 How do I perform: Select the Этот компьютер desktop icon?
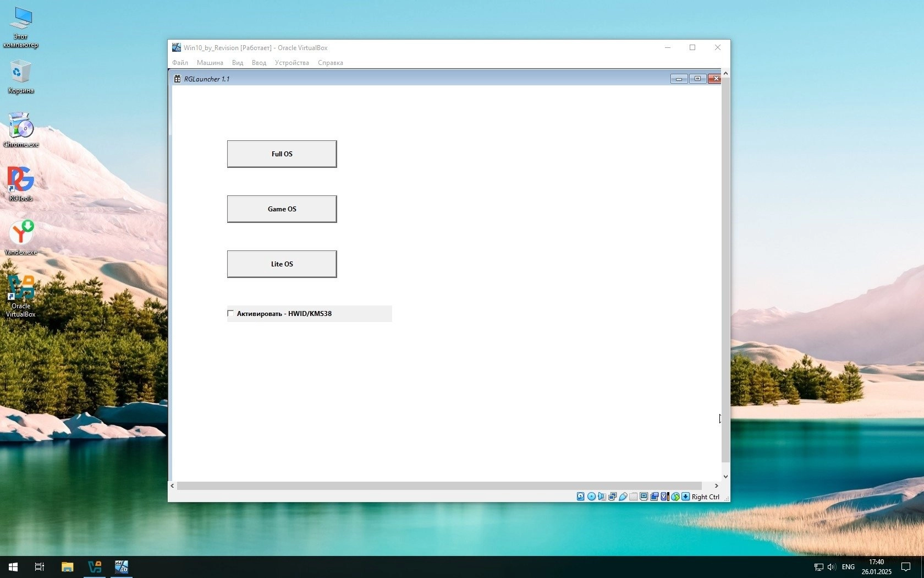pyautogui.click(x=21, y=28)
